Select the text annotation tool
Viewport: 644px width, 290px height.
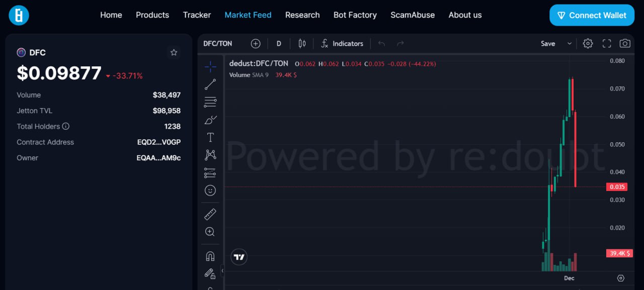(x=210, y=138)
